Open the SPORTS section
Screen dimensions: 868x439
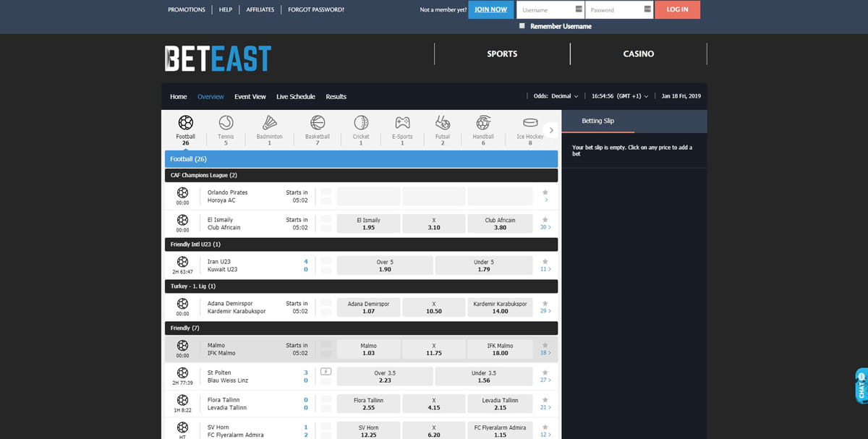[502, 54]
